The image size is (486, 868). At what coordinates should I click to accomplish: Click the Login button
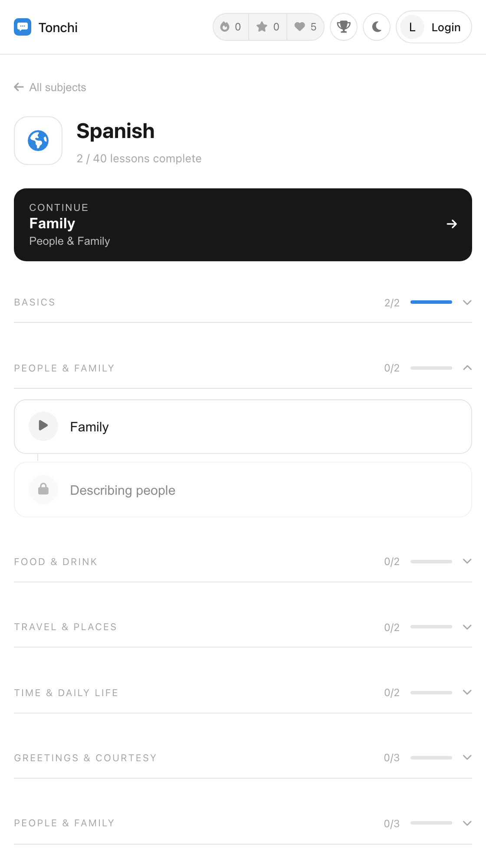tap(434, 27)
